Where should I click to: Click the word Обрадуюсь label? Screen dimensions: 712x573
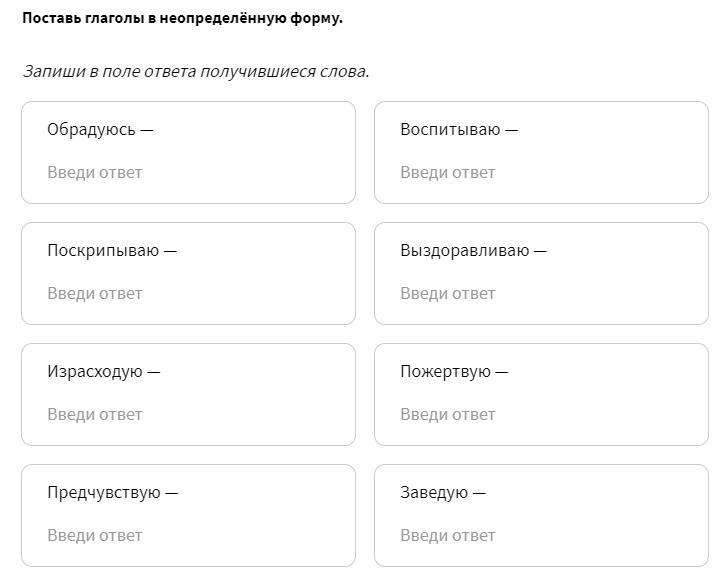click(x=91, y=130)
